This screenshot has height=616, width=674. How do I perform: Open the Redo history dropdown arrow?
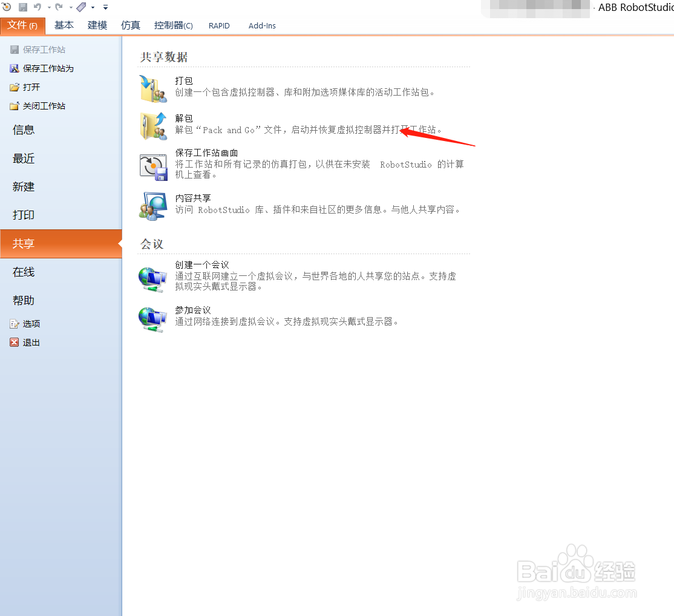(71, 7)
